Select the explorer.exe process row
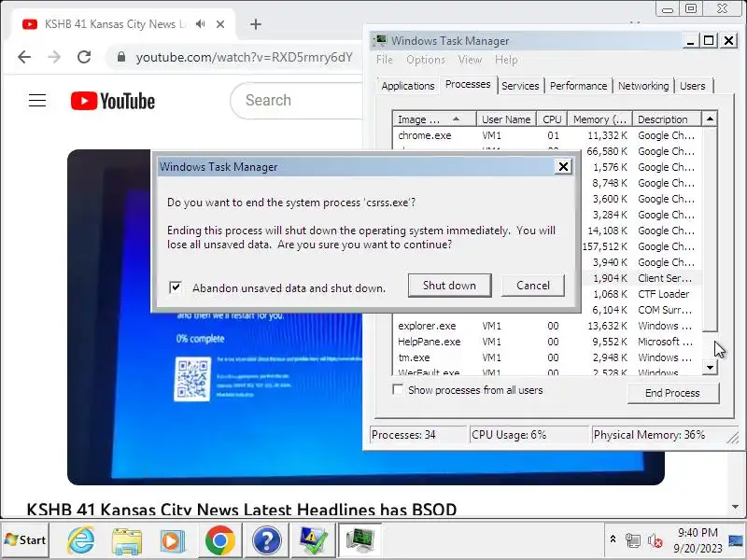The width and height of the screenshot is (747, 560). 547,326
